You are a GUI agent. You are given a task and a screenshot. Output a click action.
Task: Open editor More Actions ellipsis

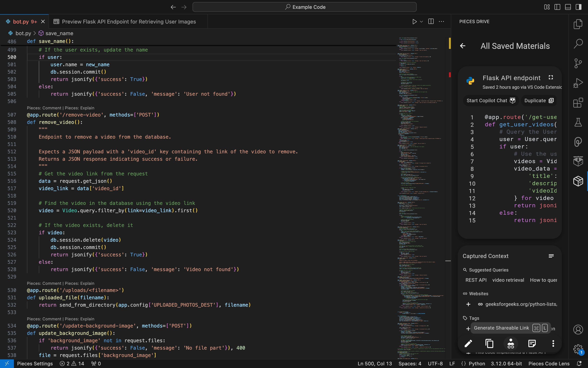(x=441, y=21)
